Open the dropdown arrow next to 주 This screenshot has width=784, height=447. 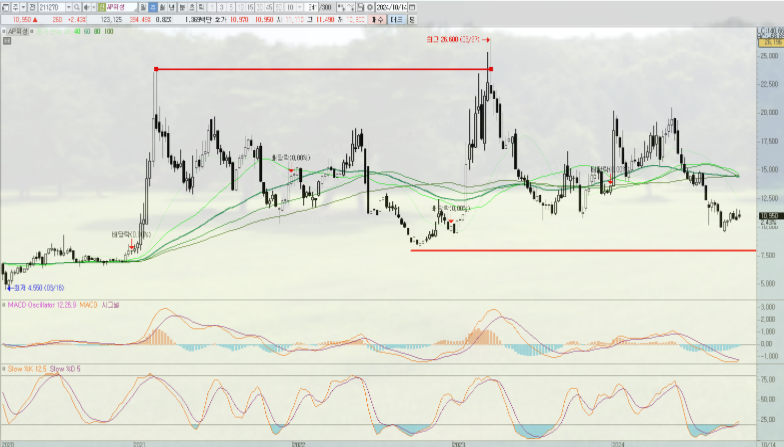[x=24, y=8]
